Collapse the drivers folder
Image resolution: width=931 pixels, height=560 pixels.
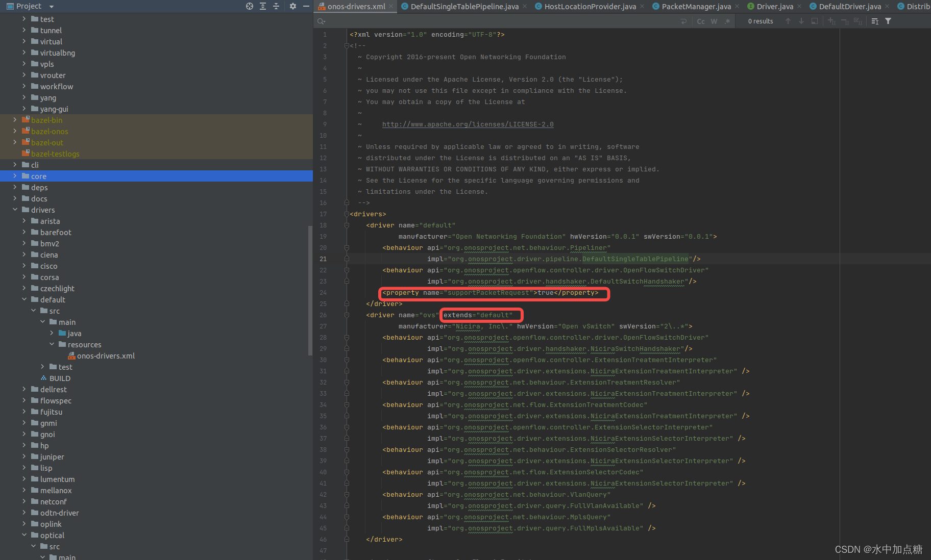[15, 210]
